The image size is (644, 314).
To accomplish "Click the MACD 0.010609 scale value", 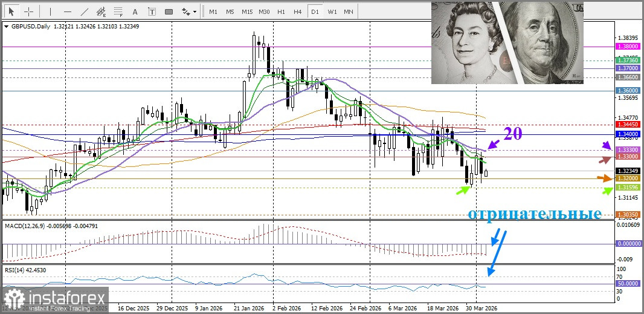I will [x=629, y=224].
